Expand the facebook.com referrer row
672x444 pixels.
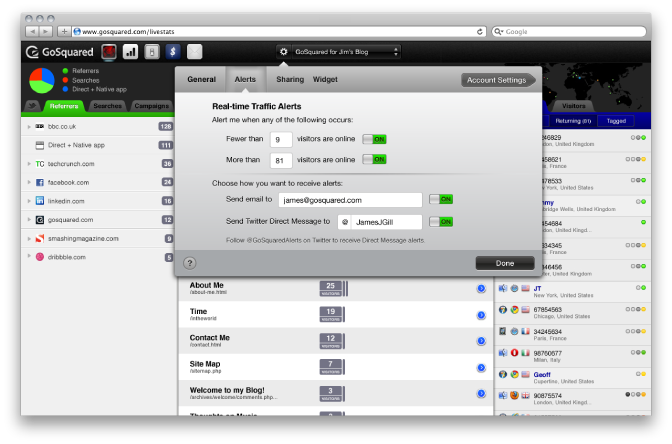[29, 183]
